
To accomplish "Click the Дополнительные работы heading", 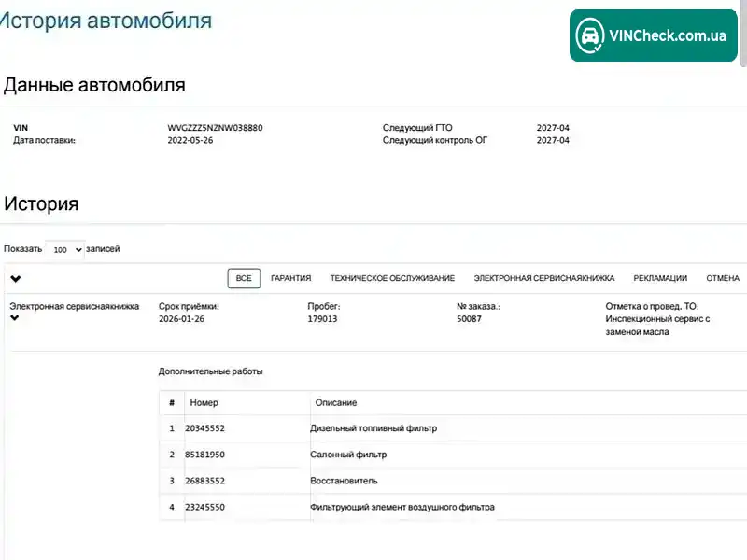I will click(211, 371).
